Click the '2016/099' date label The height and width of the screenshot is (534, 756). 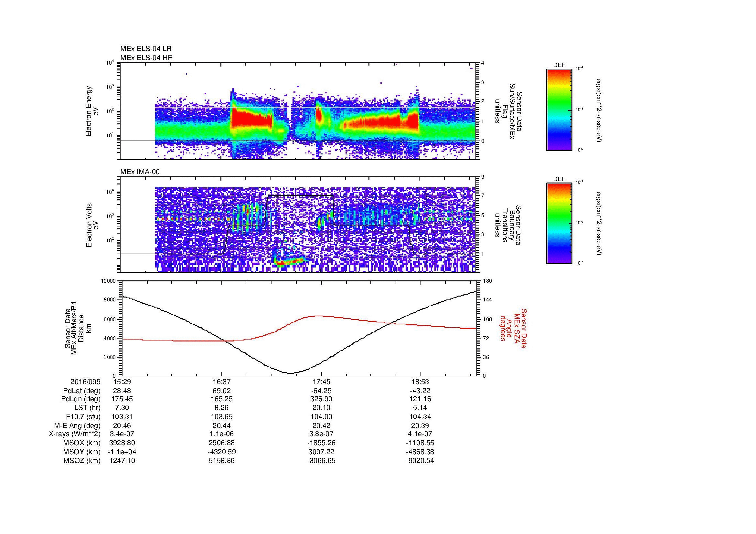pyautogui.click(x=85, y=382)
